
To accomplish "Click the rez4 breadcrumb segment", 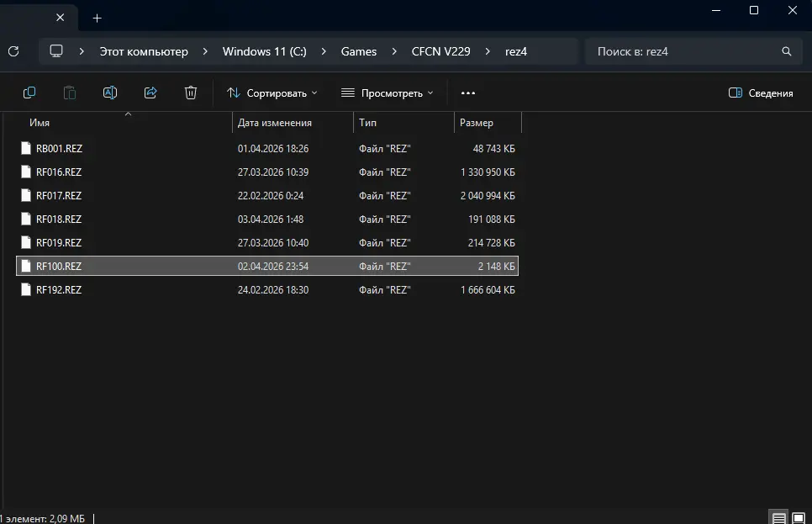I will (x=516, y=51).
